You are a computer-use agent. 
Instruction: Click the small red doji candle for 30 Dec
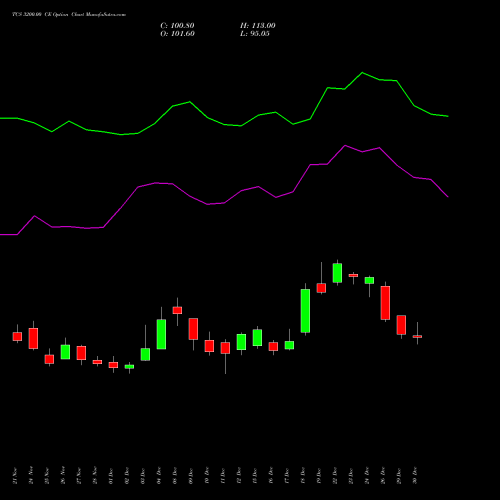417,336
